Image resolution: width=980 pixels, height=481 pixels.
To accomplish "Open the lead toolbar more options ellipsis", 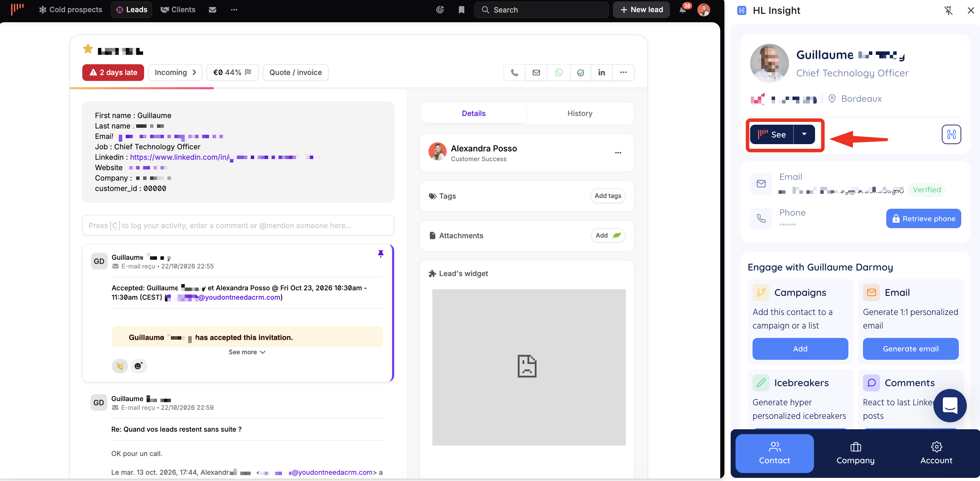I will (x=623, y=72).
